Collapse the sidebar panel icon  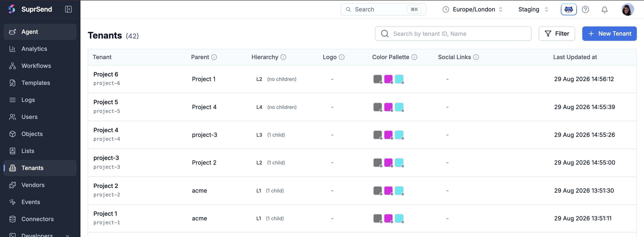pyautogui.click(x=68, y=9)
